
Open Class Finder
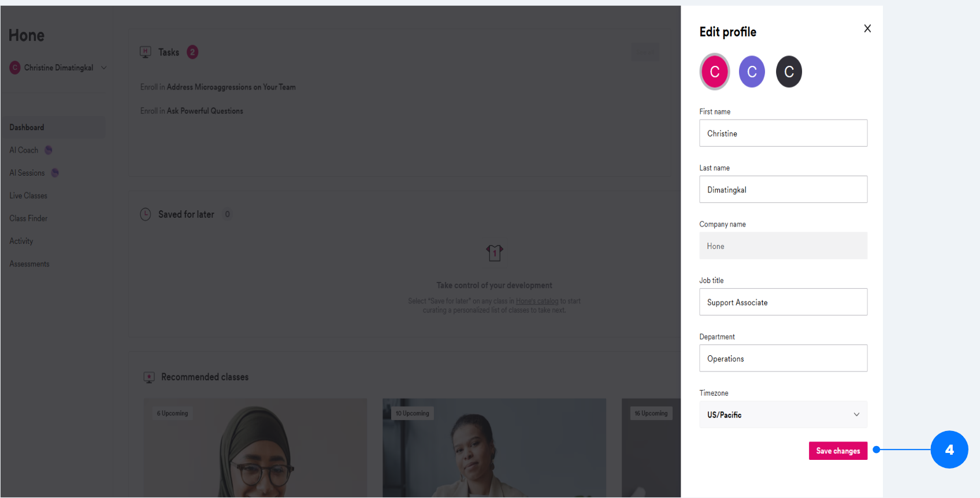tap(28, 218)
